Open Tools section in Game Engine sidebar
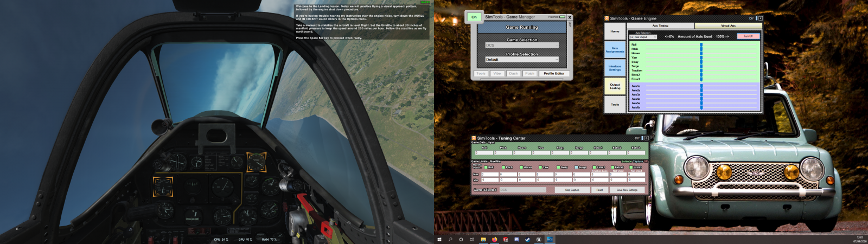Image resolution: width=868 pixels, height=244 pixels. point(615,104)
